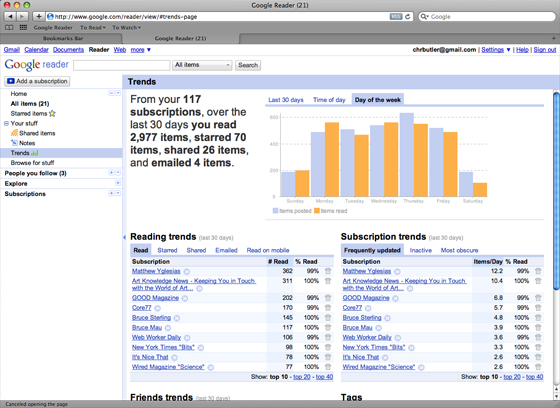Image resolution: width=560 pixels, height=408 pixels.
Task: Click Sign out link
Action: 545,50
